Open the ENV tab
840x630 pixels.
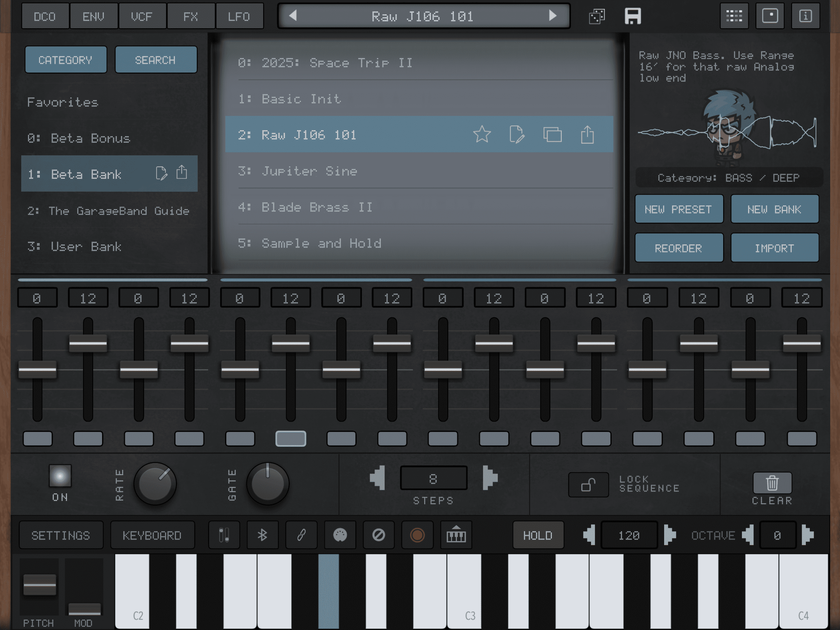tap(94, 16)
